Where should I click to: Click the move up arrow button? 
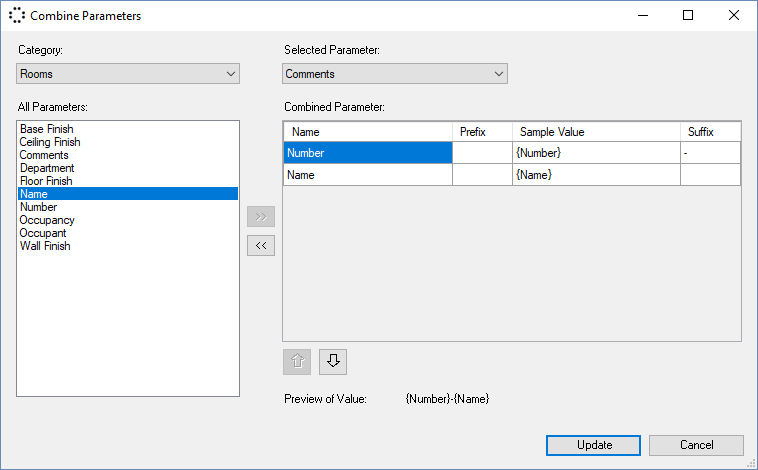click(297, 362)
